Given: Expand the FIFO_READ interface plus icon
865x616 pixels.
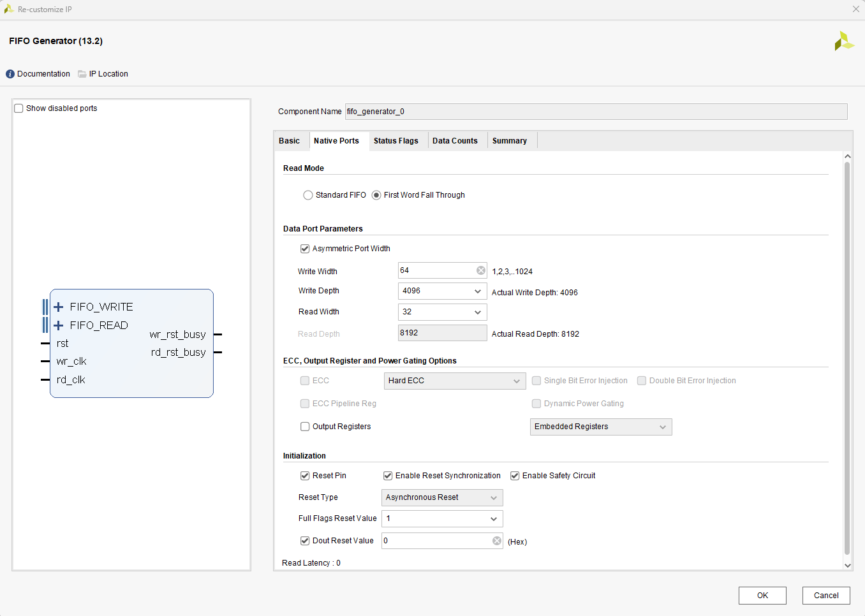Looking at the screenshot, I should (x=59, y=325).
